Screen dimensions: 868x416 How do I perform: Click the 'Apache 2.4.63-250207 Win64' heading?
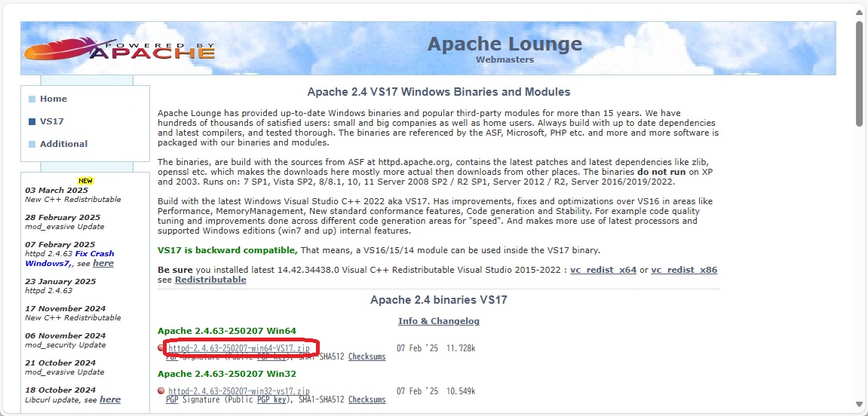coord(227,331)
